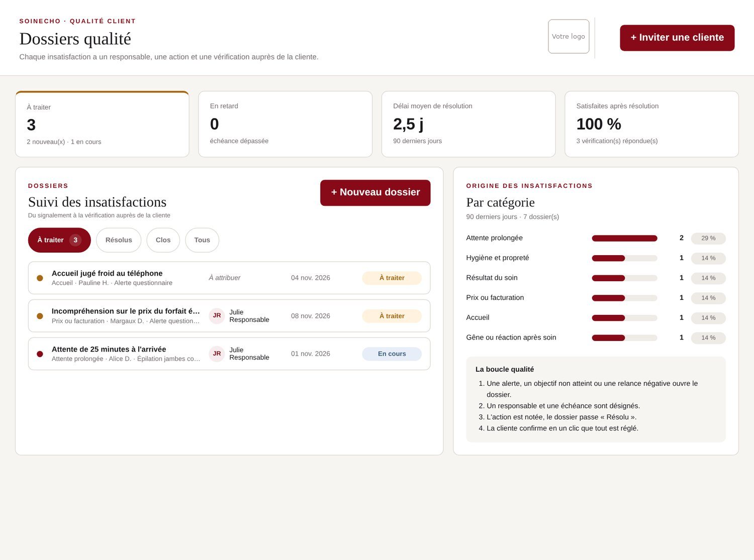Open the En retard summary card
Image resolution: width=754 pixels, height=560 pixels.
click(286, 124)
